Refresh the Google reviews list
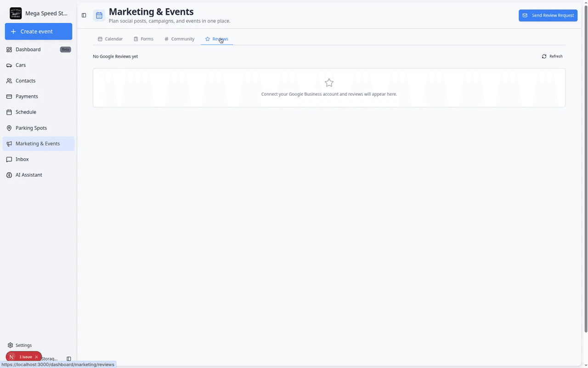 click(552, 56)
